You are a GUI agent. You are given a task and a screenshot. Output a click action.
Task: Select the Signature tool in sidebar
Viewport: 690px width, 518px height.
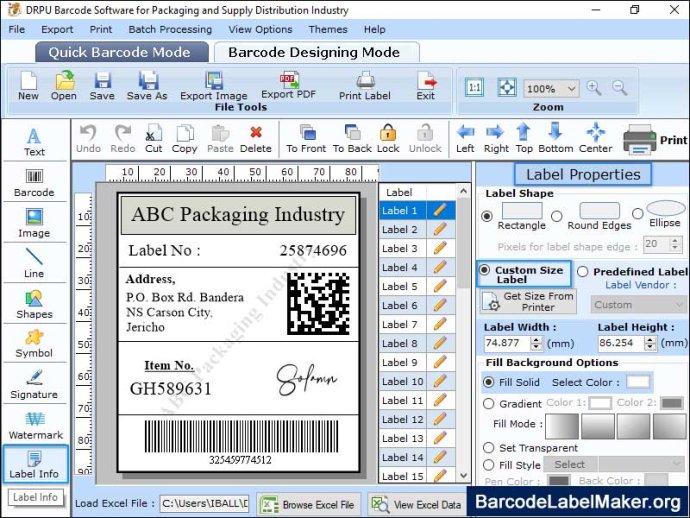coord(34,385)
